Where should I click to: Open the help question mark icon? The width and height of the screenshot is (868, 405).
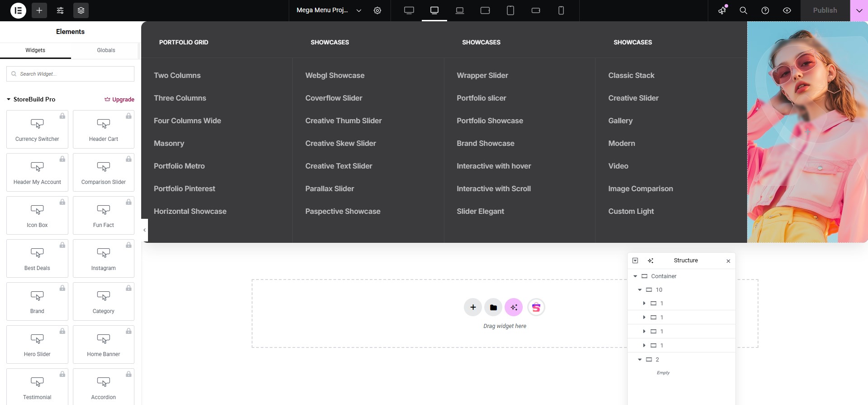[765, 10]
